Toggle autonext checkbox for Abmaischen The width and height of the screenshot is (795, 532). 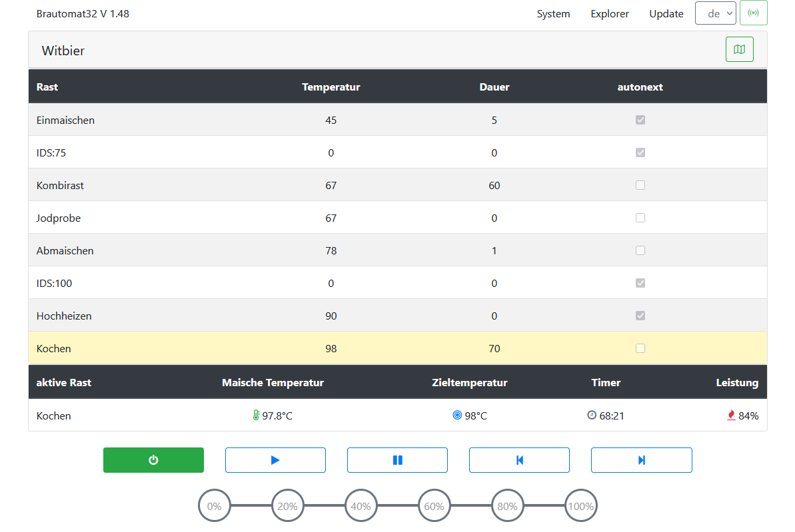pos(640,250)
